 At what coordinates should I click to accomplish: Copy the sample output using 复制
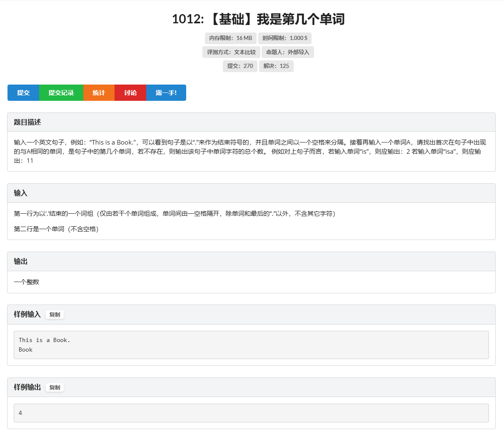[x=55, y=387]
